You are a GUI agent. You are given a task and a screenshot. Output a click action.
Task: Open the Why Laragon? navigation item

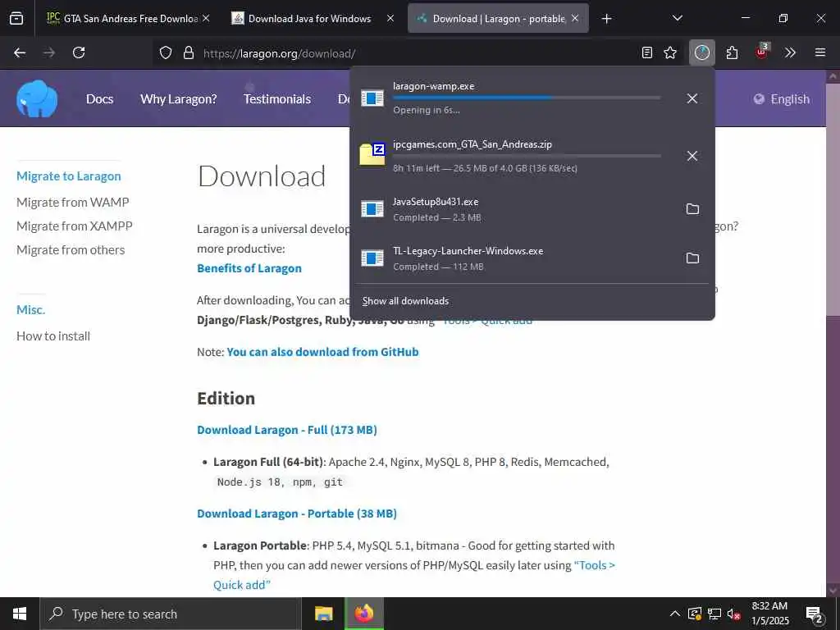178,99
